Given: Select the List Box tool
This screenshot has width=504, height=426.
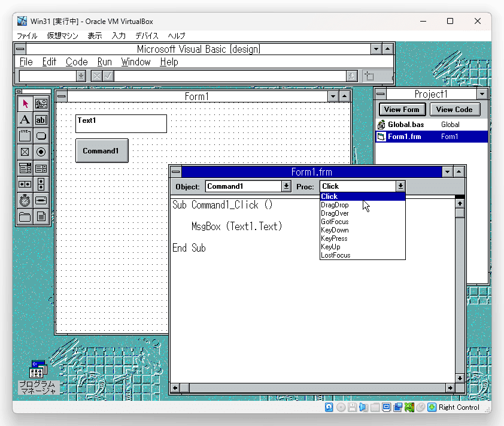Looking at the screenshot, I should click(41, 168).
